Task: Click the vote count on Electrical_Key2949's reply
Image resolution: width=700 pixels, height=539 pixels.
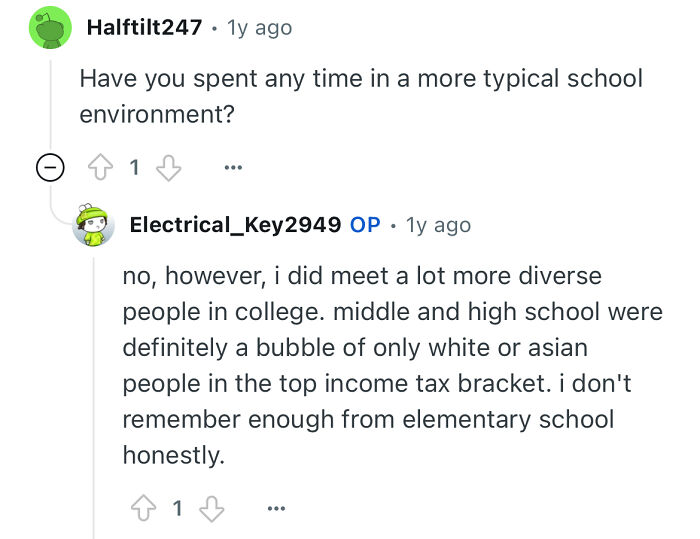Action: pyautogui.click(x=176, y=509)
